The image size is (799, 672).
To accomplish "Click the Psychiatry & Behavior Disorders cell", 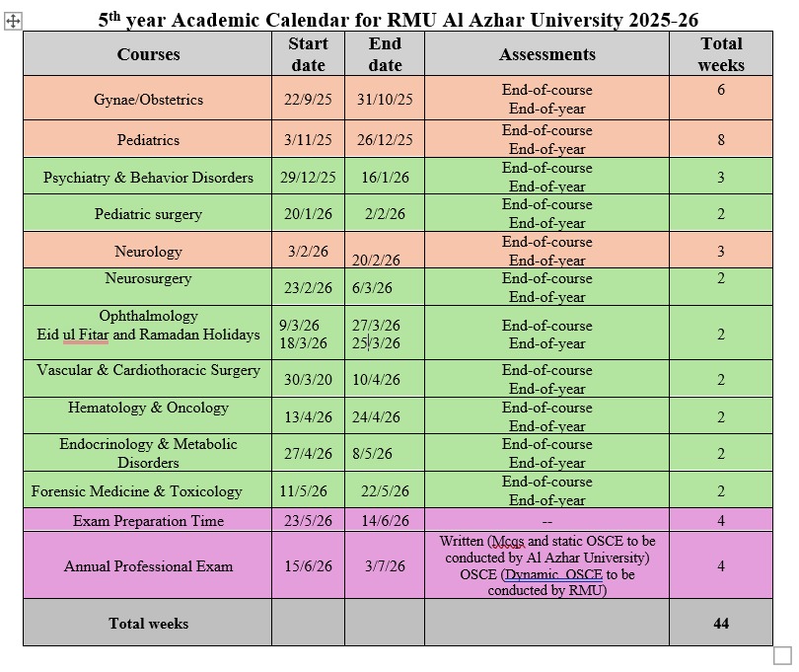I will pos(148,178).
